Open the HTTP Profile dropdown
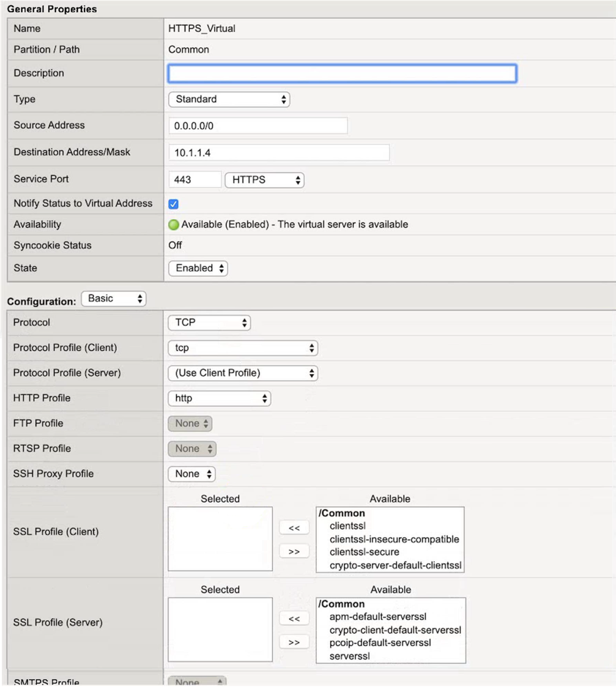 [219, 398]
